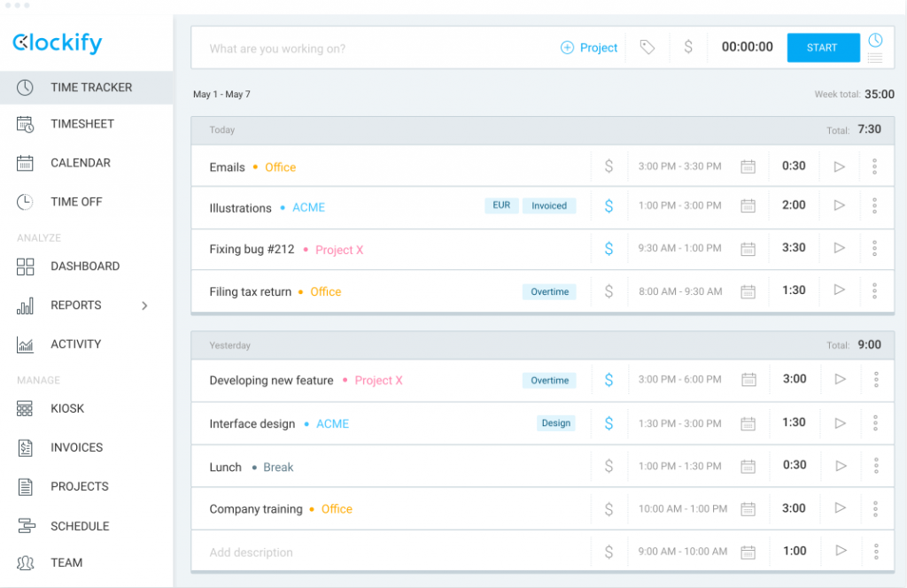Screen dimensions: 907x588
Task: Resume the Illustrations timer with the play icon
Action: tap(839, 206)
